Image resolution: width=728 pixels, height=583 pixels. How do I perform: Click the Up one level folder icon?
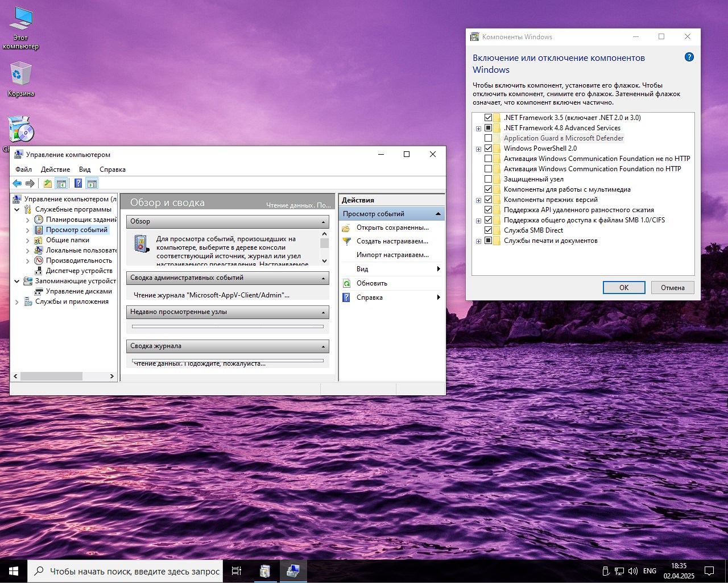(48, 183)
